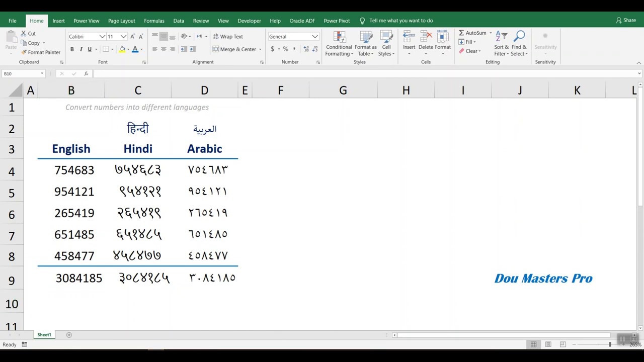Switch to the Data tab
This screenshot has width=644, height=362.
click(x=179, y=21)
